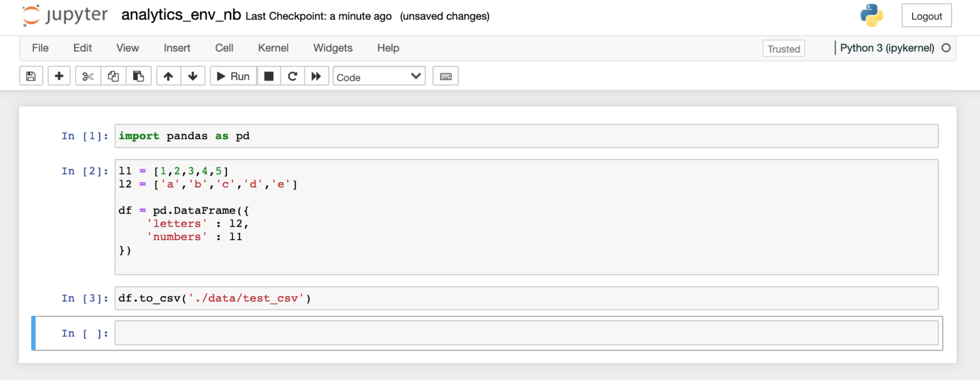Viewport: 980px width, 380px height.
Task: Restart kernel and rerun all icon
Action: click(316, 76)
